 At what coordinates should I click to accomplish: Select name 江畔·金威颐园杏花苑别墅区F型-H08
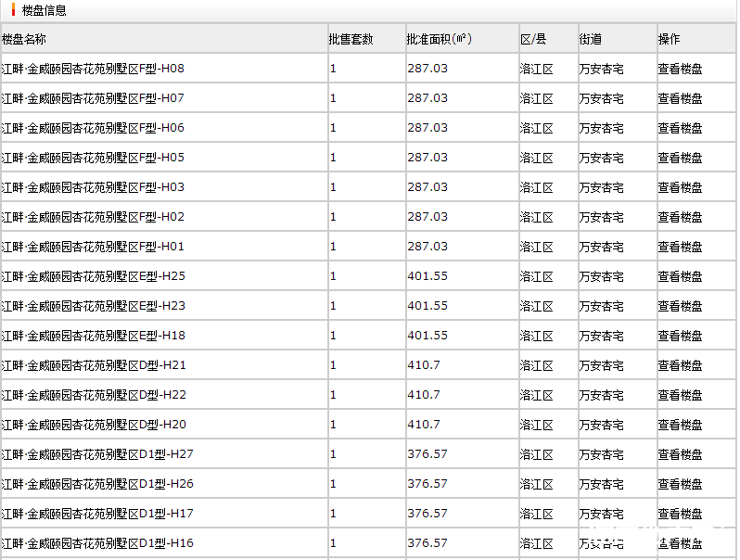93,69
